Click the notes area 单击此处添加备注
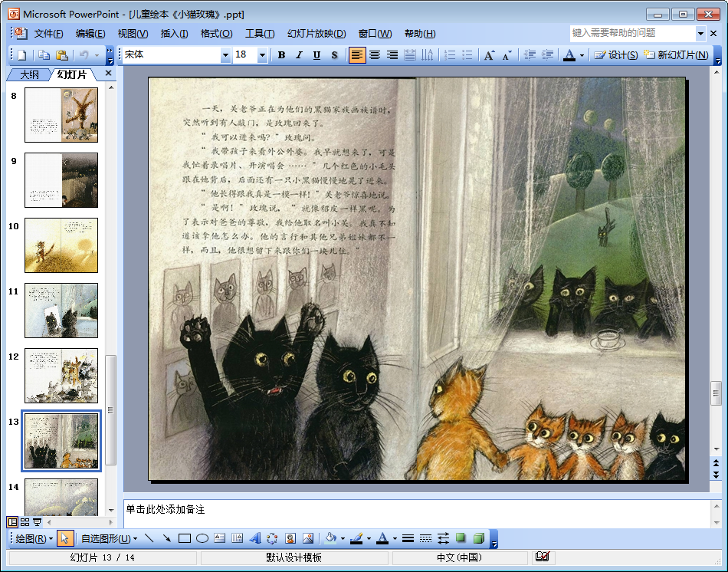 (416, 514)
